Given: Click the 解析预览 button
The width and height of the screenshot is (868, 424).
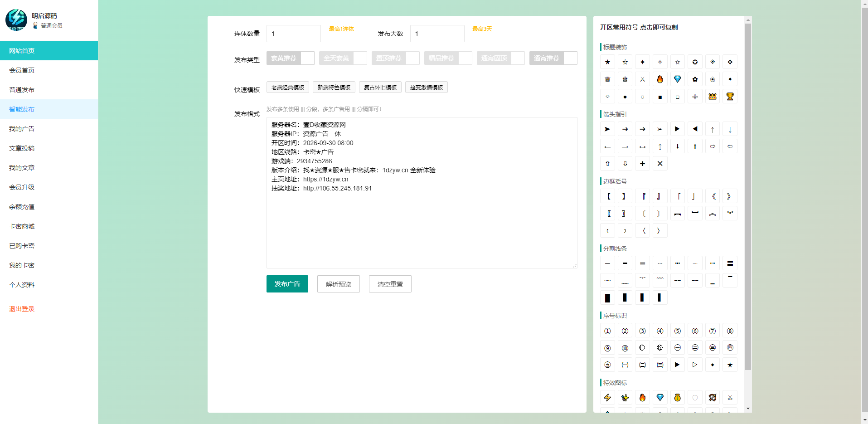Looking at the screenshot, I should tap(339, 284).
